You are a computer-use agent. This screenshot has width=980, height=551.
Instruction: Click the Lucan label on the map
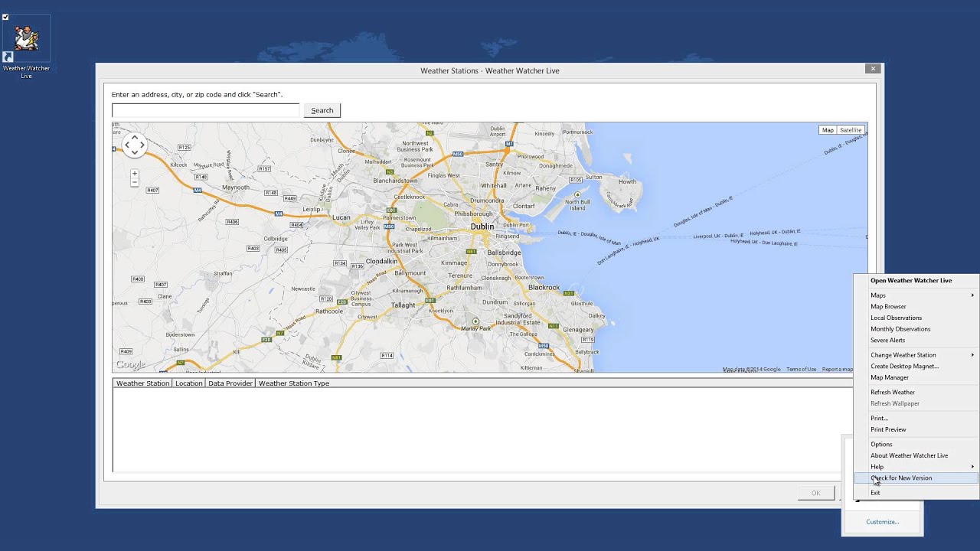(341, 217)
